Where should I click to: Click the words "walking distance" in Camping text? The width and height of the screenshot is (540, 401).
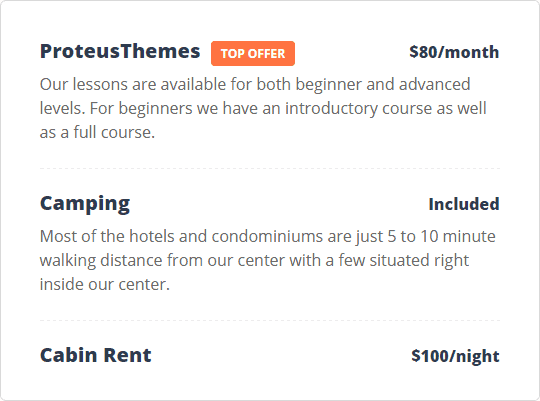coord(101,261)
